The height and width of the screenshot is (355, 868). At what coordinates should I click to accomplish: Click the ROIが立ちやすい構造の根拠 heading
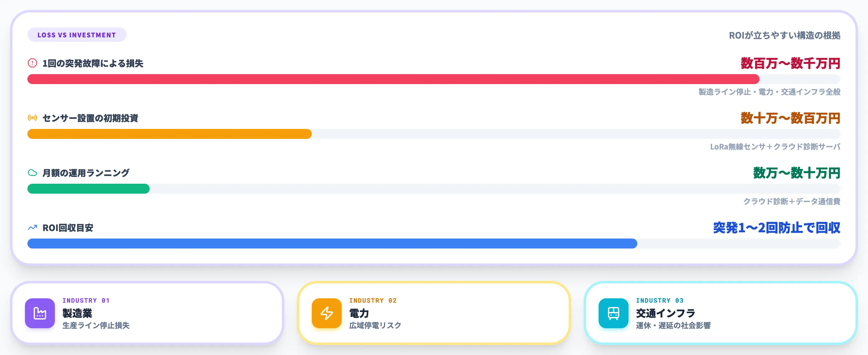click(784, 35)
